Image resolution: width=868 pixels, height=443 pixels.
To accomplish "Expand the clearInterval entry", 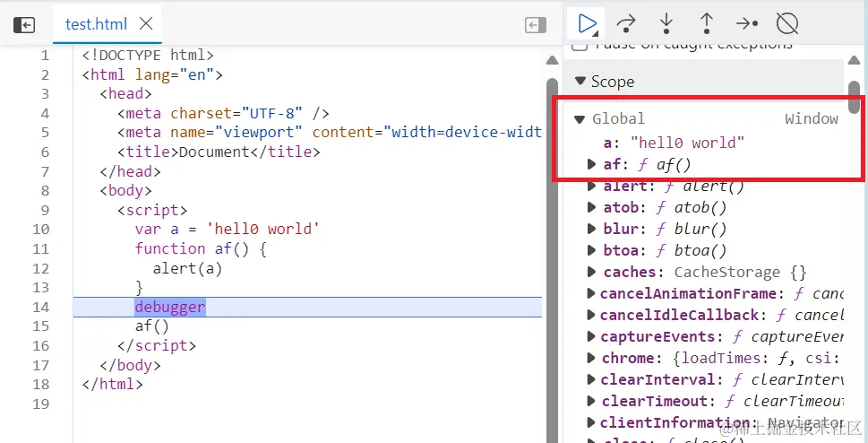I will click(591, 380).
